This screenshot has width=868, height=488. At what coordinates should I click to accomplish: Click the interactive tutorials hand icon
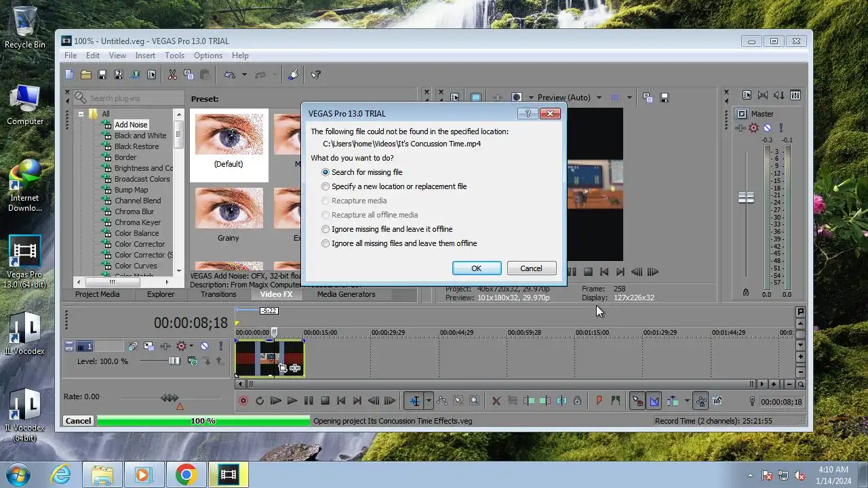tap(293, 75)
